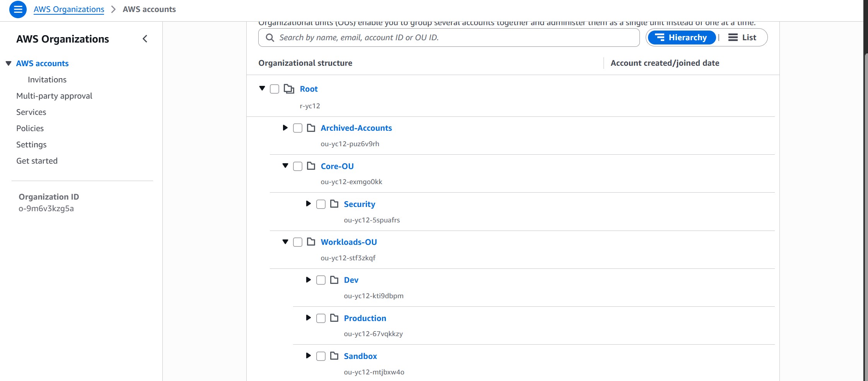Expand the Dev OU node
868x381 pixels.
[309, 280]
